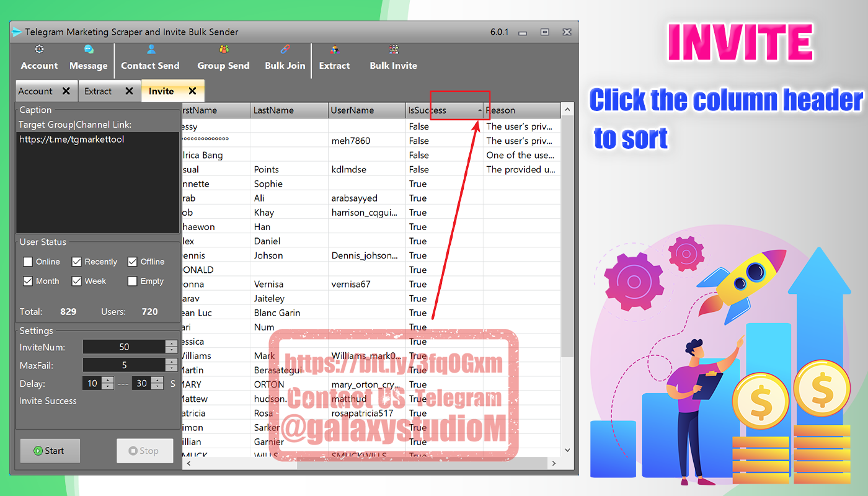Sort by the UserName column header

pyautogui.click(x=367, y=110)
